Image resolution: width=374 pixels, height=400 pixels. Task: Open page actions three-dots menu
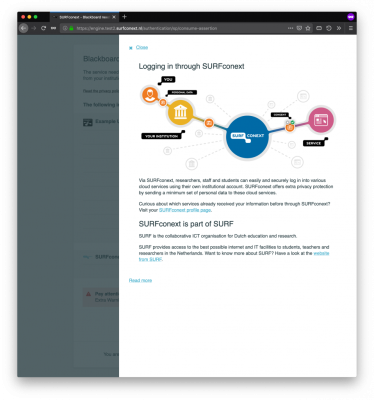(290, 28)
